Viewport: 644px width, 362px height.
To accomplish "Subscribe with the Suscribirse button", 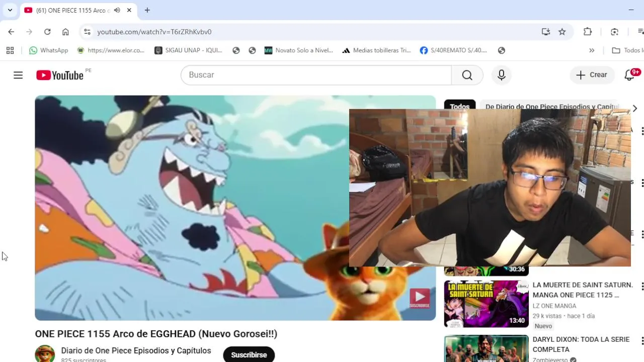I will (249, 354).
